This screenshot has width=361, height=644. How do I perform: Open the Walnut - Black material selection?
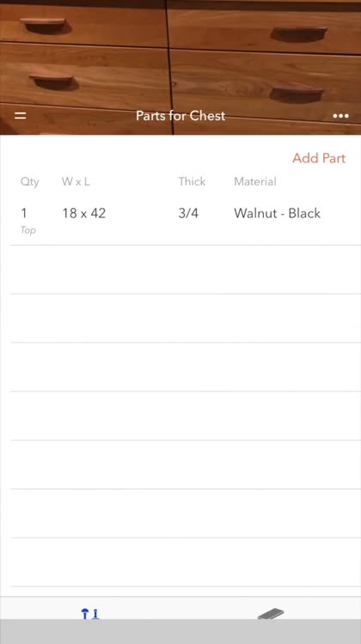tap(277, 213)
